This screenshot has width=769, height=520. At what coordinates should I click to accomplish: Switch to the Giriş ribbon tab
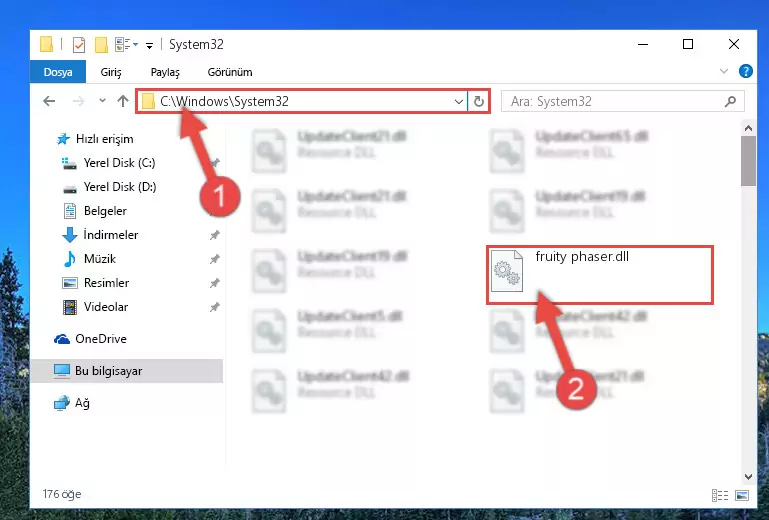[x=111, y=72]
